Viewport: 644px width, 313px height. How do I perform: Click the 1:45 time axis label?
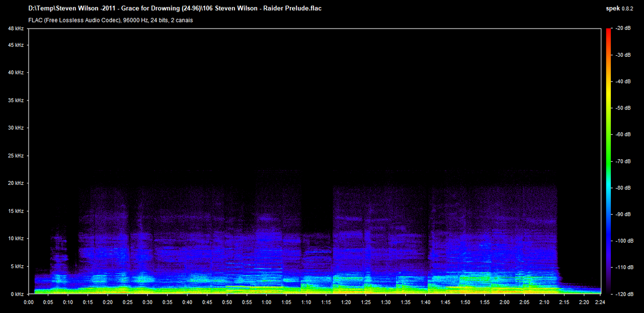(x=445, y=302)
